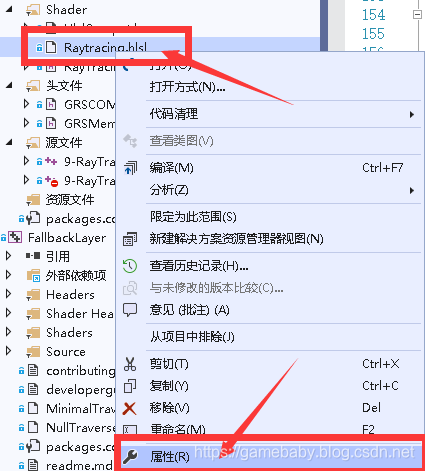Select the 头文件 folder
The height and width of the screenshot is (471, 425).
coord(64,86)
